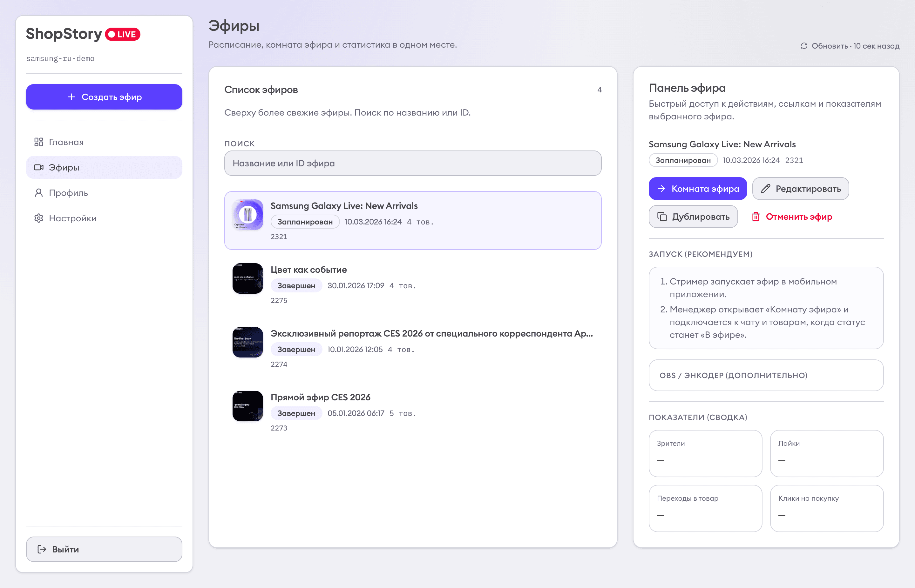
Task: Click the Настройки gear icon
Action: click(38, 218)
